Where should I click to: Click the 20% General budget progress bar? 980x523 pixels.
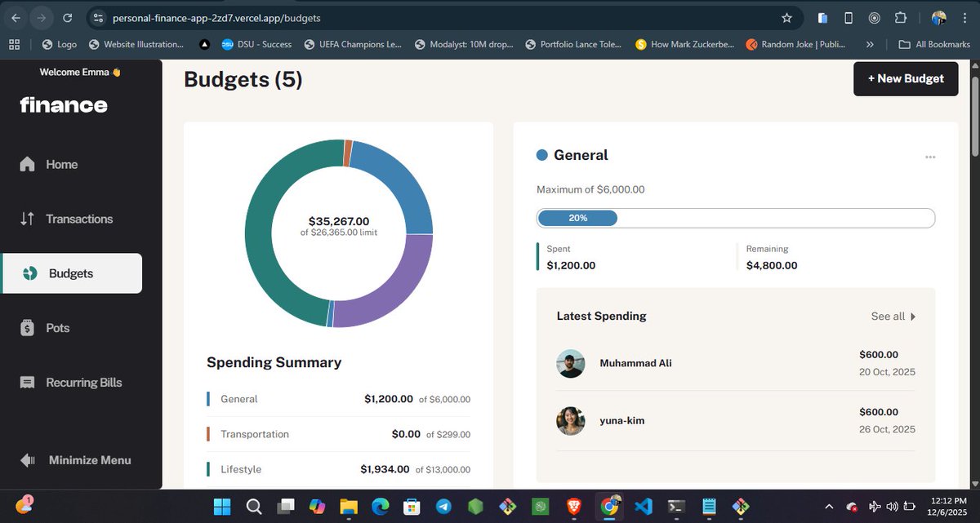(577, 218)
